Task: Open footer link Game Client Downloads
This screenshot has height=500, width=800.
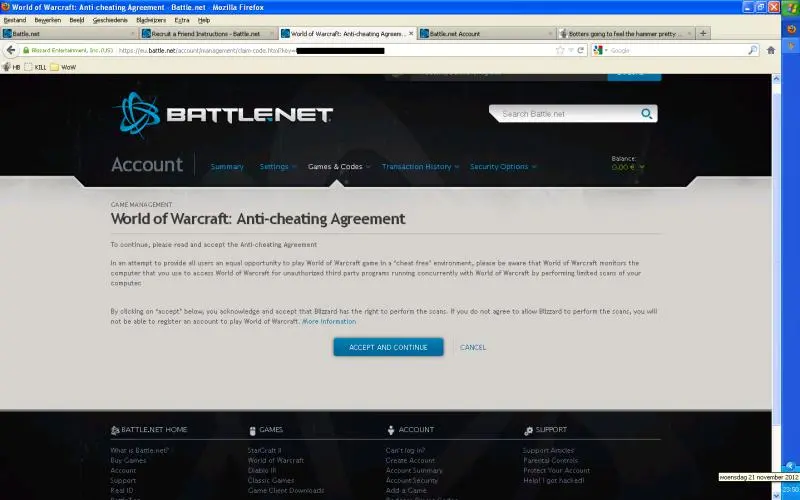Action: pyautogui.click(x=286, y=490)
